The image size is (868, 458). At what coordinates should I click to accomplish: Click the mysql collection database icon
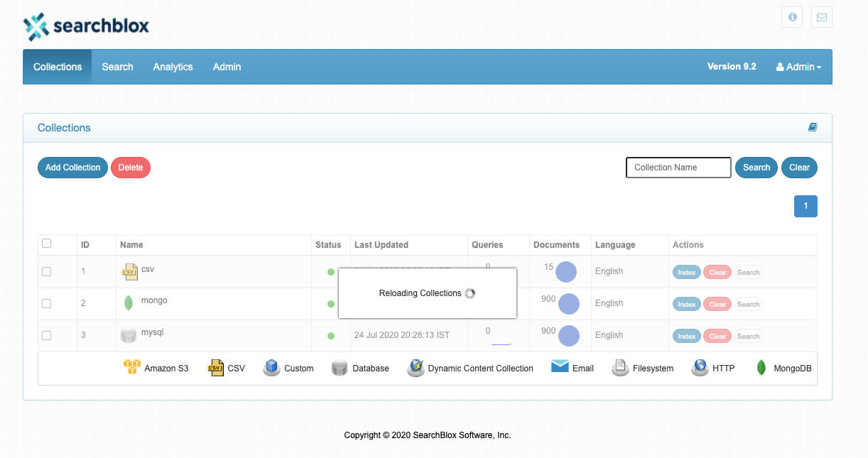[x=129, y=335]
